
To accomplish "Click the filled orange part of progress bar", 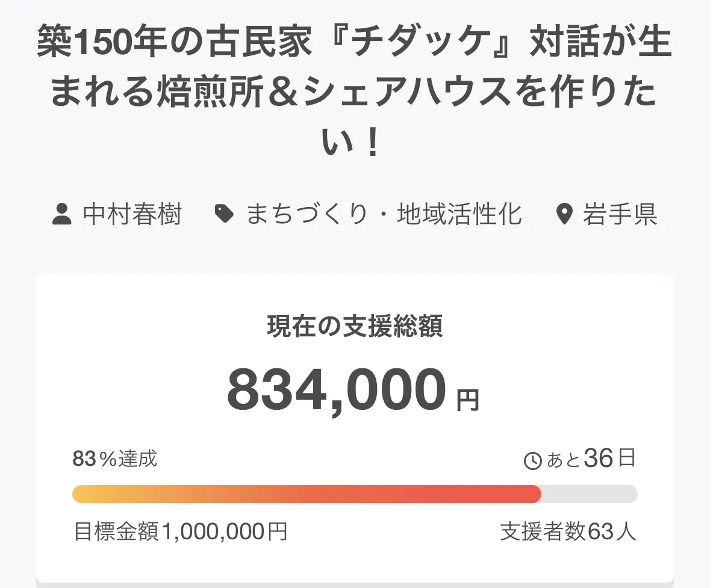I will pyautogui.click(x=307, y=494).
